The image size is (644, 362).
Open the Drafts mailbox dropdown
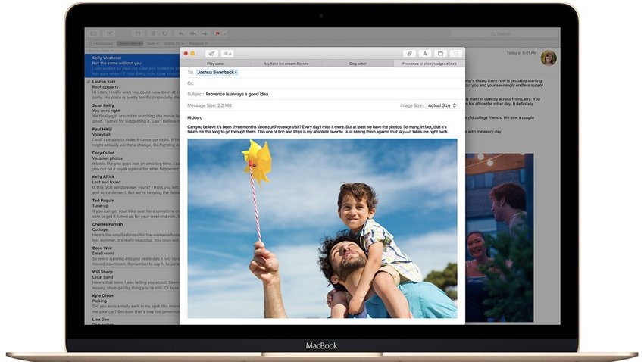174,43
